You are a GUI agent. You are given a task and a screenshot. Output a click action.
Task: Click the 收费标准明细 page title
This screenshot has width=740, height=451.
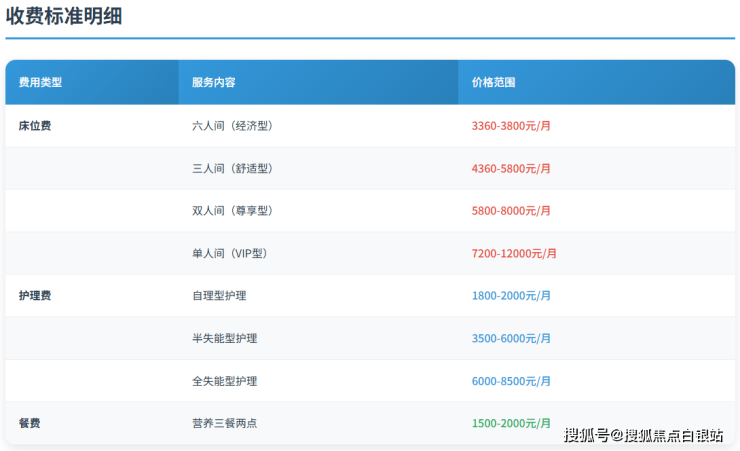(64, 17)
